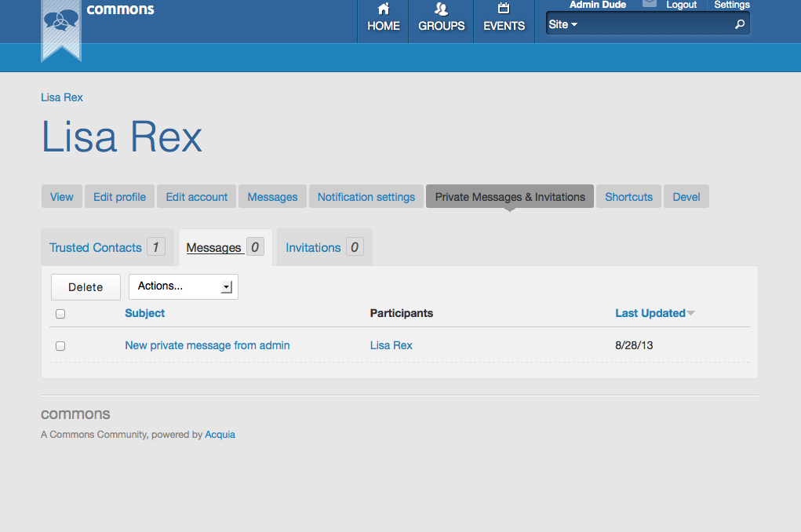
Task: Open Groups via people icon
Action: [441, 9]
